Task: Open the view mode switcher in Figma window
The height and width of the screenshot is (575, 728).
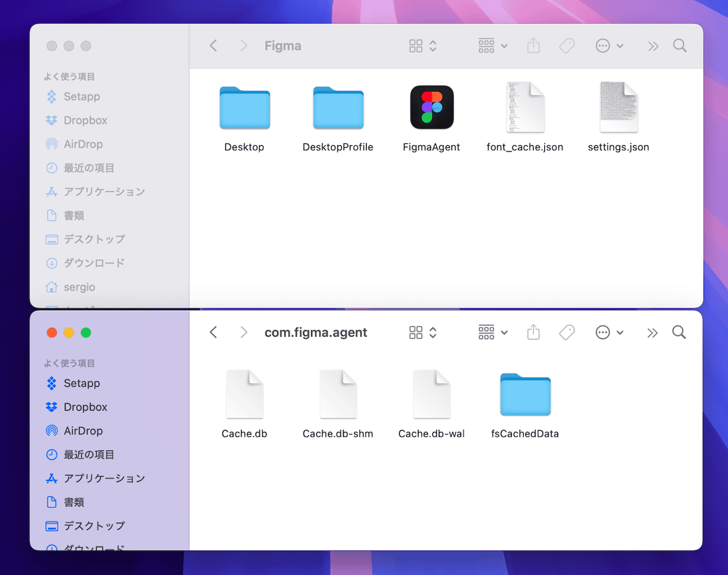Action: (423, 46)
